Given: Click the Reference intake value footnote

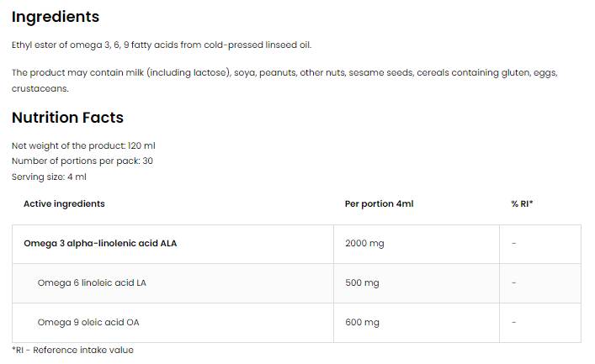Looking at the screenshot, I should [72, 350].
